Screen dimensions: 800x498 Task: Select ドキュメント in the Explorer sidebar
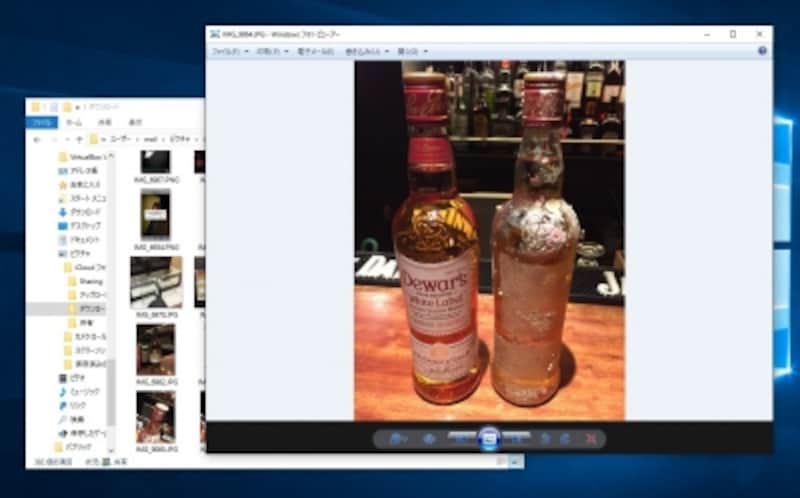pos(79,240)
